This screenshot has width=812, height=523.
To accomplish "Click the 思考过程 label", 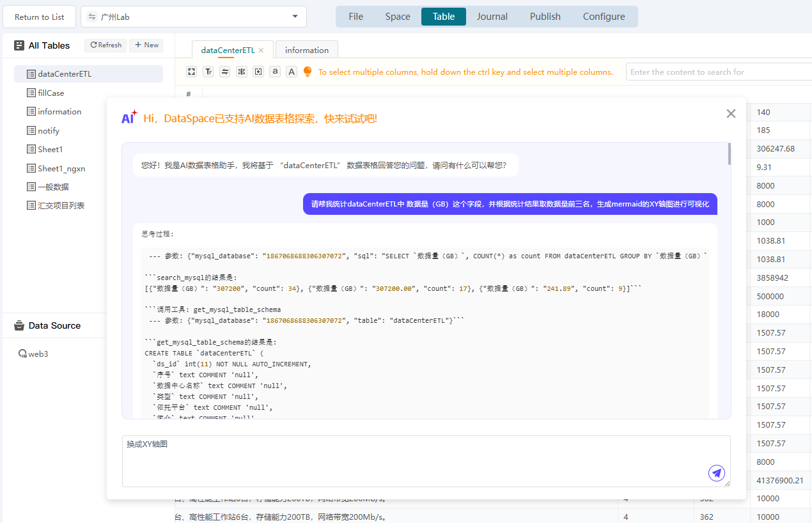I will 157,234.
